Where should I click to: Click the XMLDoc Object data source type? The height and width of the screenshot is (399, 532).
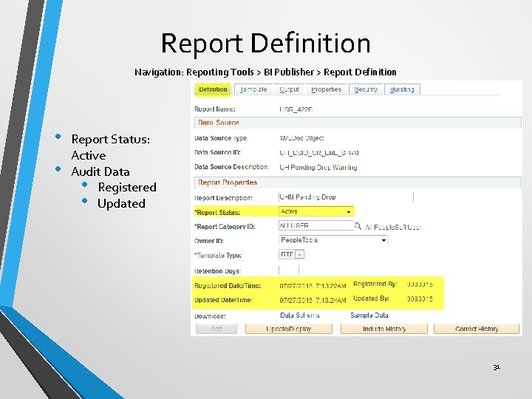[301, 138]
